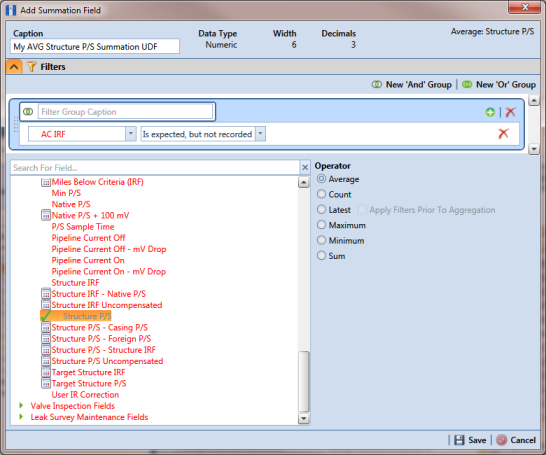Select the Count operator
Screen dimensions: 546x455
(x=321, y=194)
